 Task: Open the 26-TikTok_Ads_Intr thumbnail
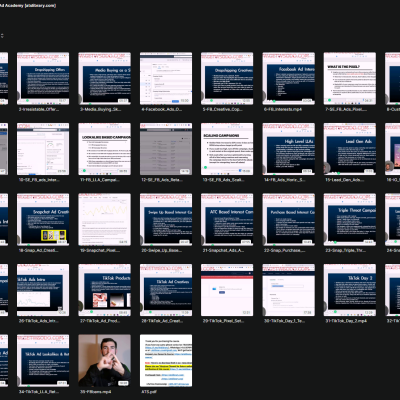[x=43, y=290]
